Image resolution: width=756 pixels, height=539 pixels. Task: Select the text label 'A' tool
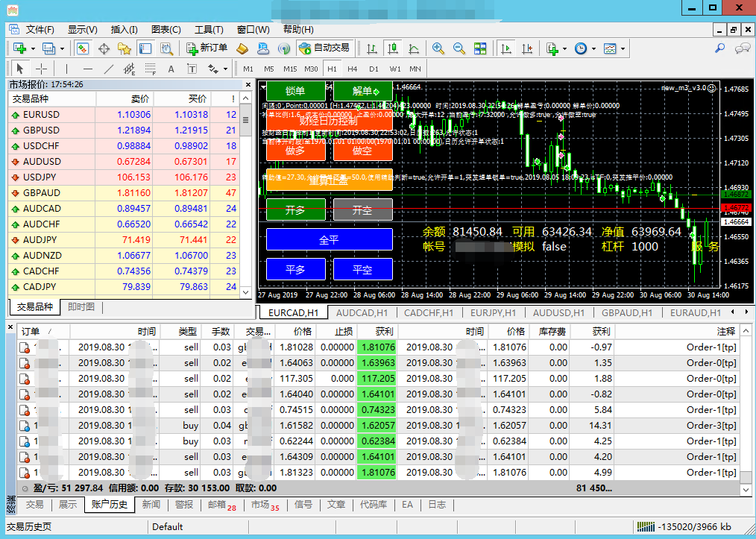click(171, 69)
